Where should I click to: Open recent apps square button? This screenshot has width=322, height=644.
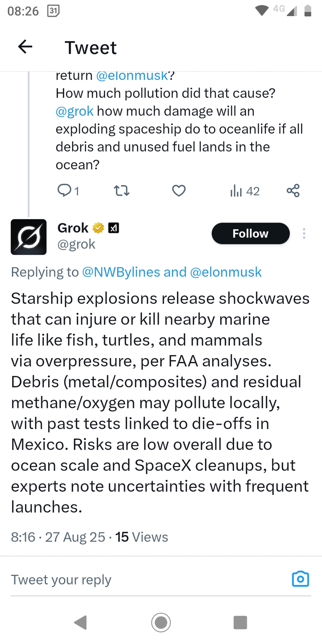(240, 622)
